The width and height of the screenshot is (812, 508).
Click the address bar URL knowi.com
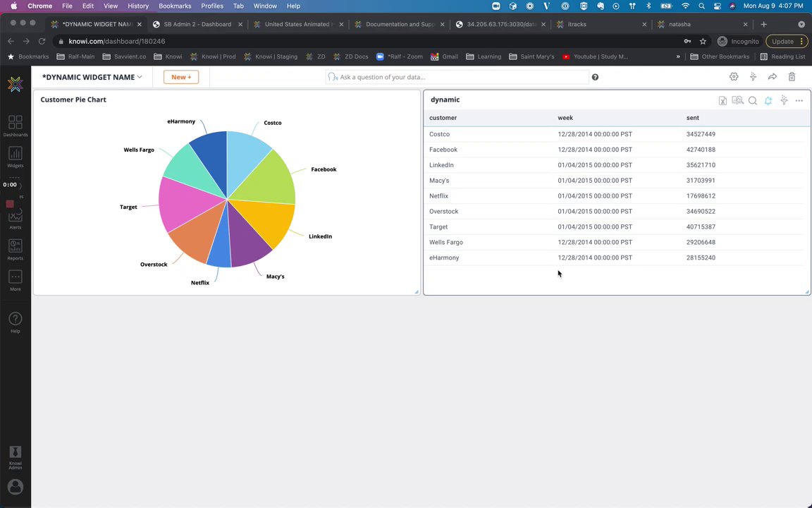click(x=117, y=42)
